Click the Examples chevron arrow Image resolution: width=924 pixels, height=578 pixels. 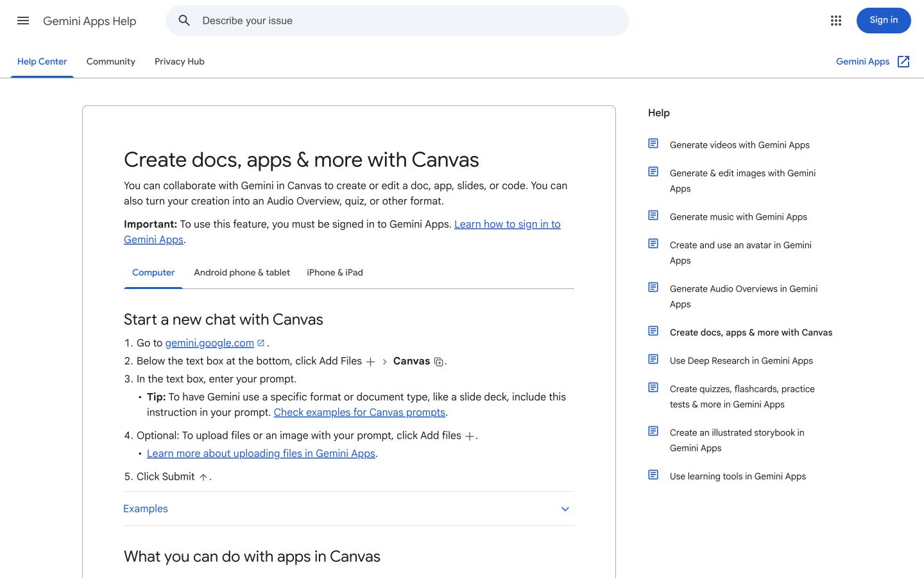[x=565, y=509]
